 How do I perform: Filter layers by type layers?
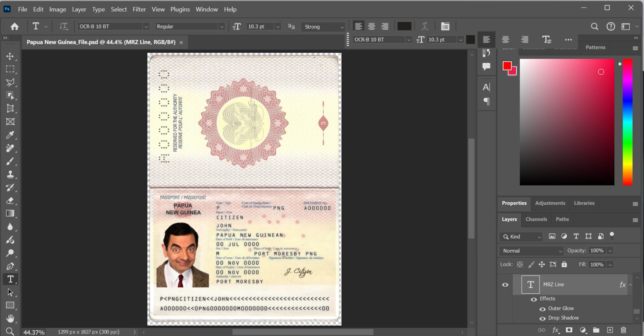click(576, 236)
